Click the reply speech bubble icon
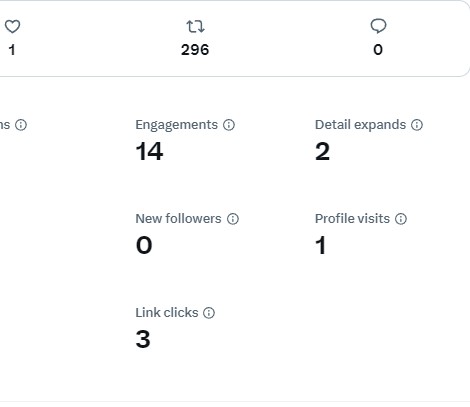470x407 pixels. click(x=378, y=26)
